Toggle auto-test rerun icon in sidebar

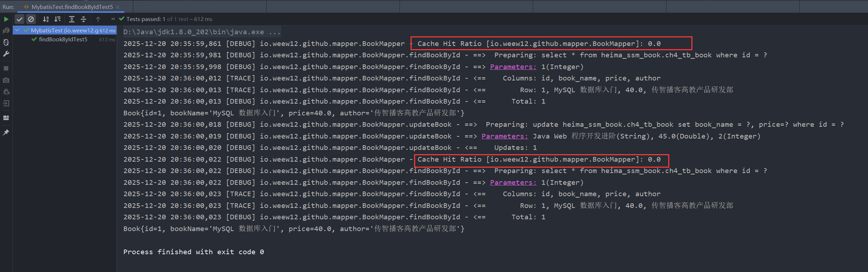point(6,42)
